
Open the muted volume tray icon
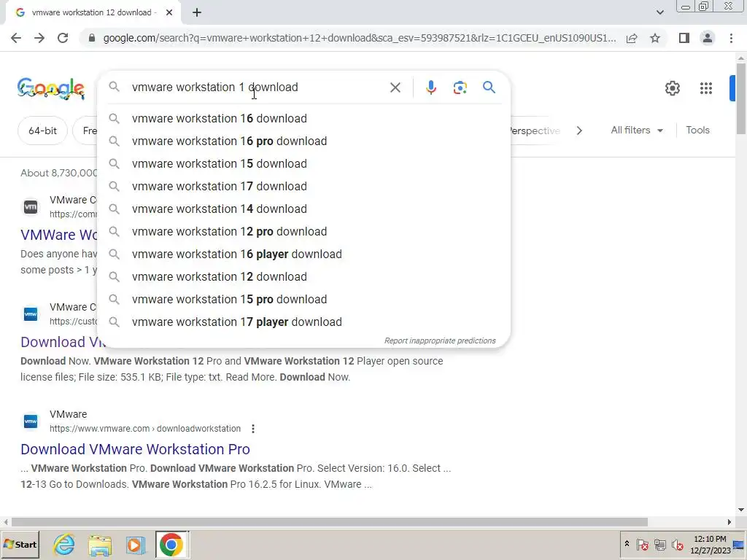(x=677, y=544)
